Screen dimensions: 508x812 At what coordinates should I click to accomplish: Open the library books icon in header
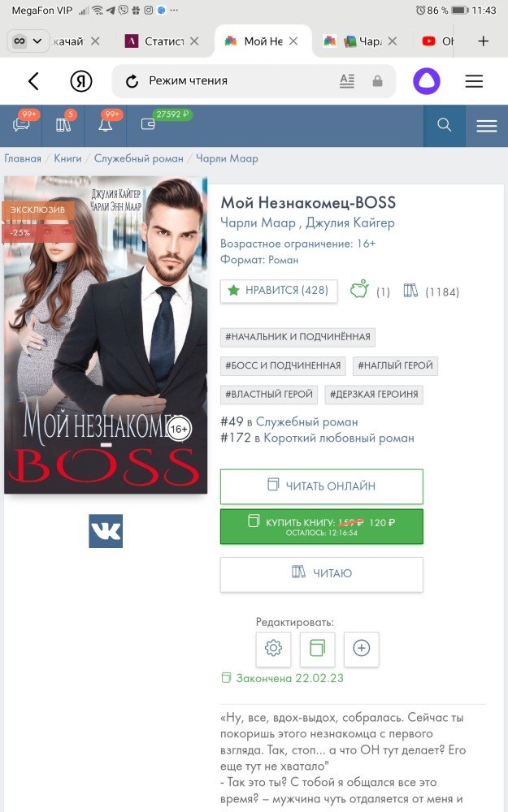[63, 125]
